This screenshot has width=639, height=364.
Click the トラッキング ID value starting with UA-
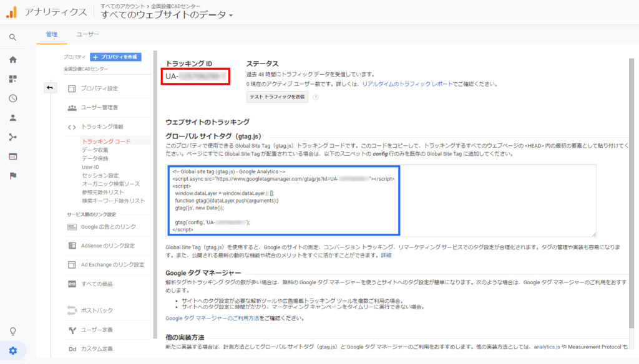pyautogui.click(x=195, y=76)
